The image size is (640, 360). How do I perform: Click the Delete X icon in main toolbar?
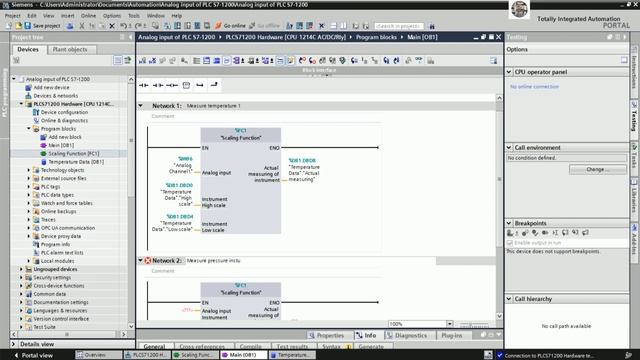click(112, 26)
